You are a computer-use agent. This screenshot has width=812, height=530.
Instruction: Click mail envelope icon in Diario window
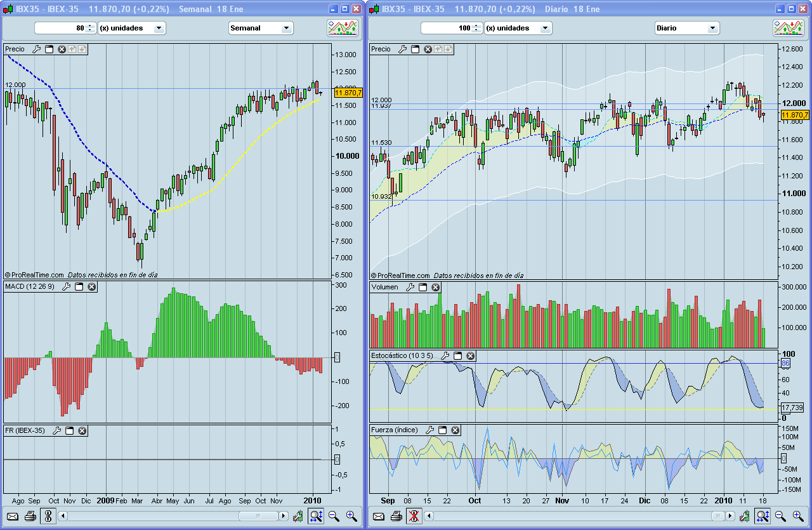[379, 516]
